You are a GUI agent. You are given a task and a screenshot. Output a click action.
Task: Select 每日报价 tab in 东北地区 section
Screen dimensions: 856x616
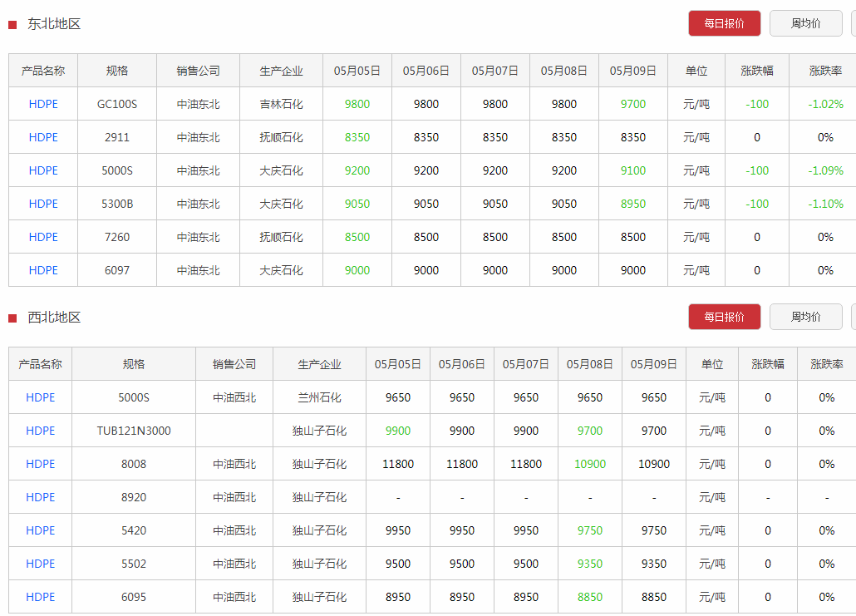click(x=724, y=23)
